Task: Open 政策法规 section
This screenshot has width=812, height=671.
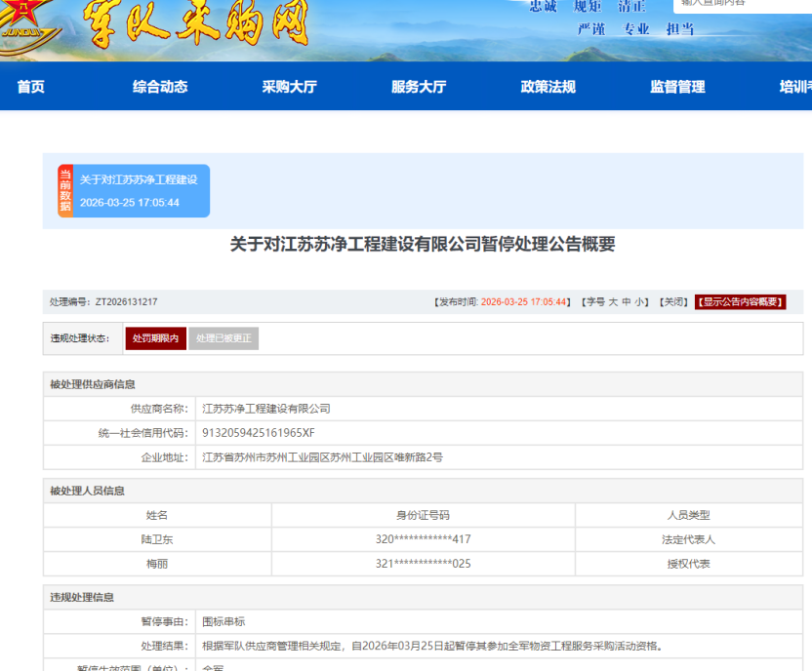Action: pos(548,87)
